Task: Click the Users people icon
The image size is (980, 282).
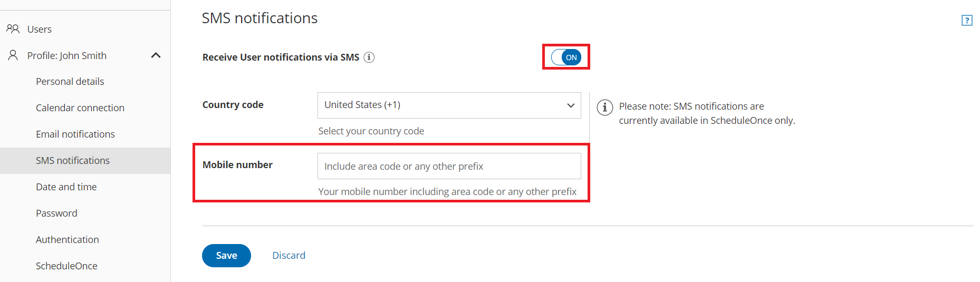Action: (13, 29)
